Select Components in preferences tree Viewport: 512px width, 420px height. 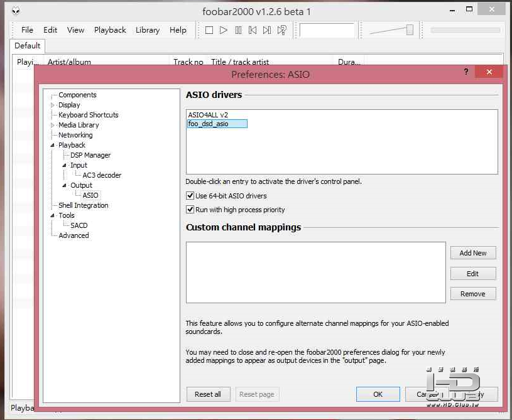click(77, 95)
